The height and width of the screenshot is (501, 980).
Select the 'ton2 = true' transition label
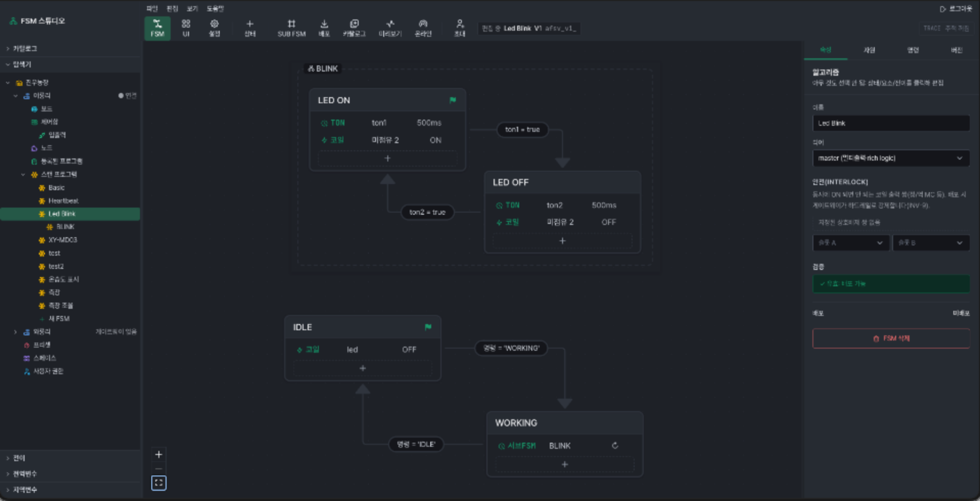click(x=427, y=212)
